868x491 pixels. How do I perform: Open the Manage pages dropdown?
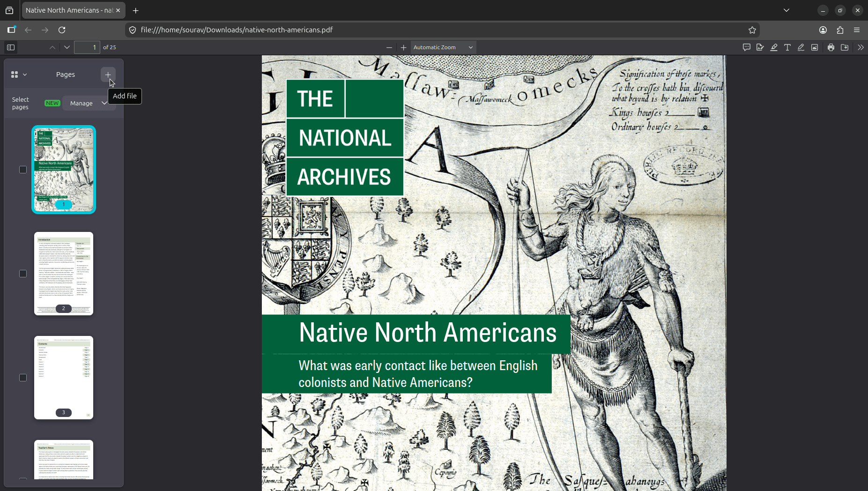89,103
